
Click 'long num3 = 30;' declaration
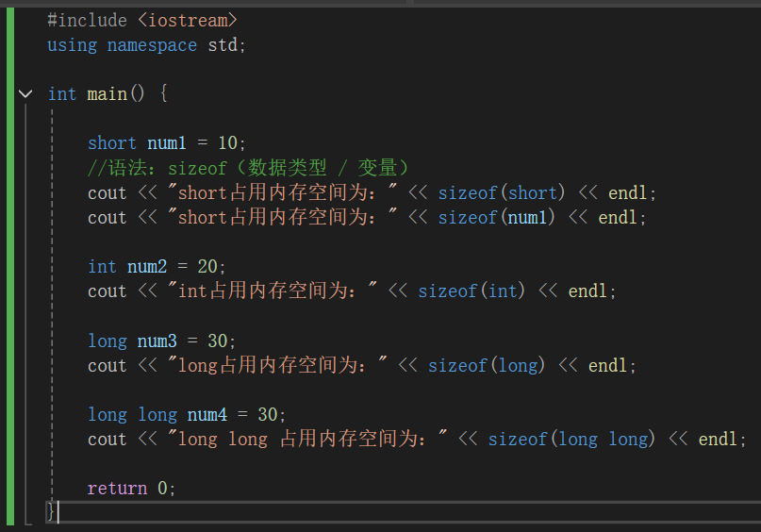tap(161, 341)
